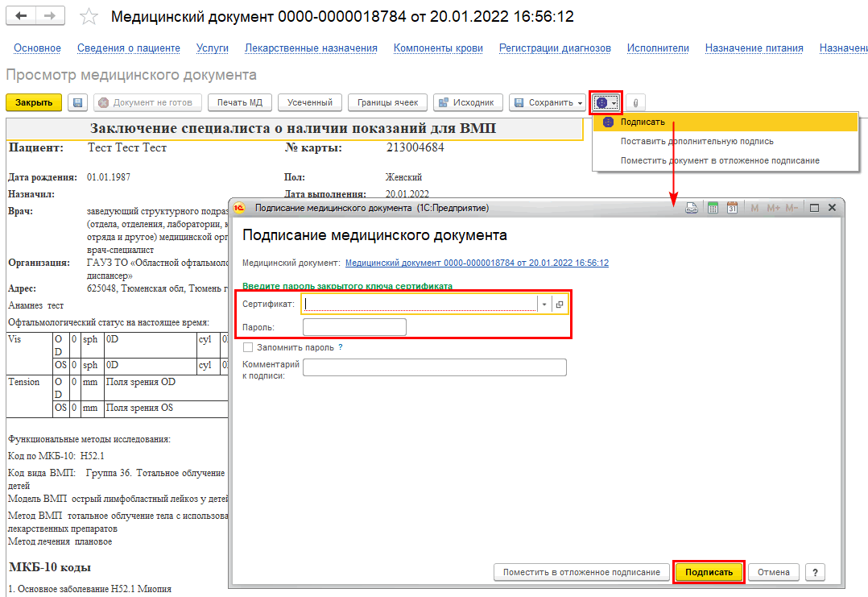Click the favorites star beside document title
The height and width of the screenshot is (597, 868).
coord(90,17)
